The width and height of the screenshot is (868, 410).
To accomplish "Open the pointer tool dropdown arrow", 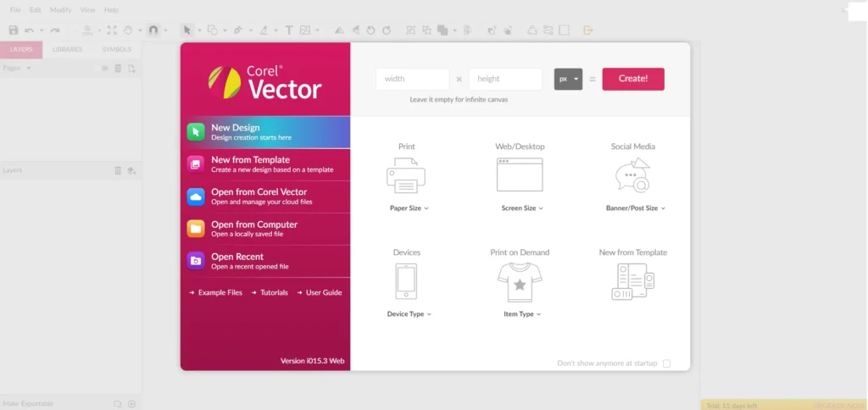I will tap(199, 31).
